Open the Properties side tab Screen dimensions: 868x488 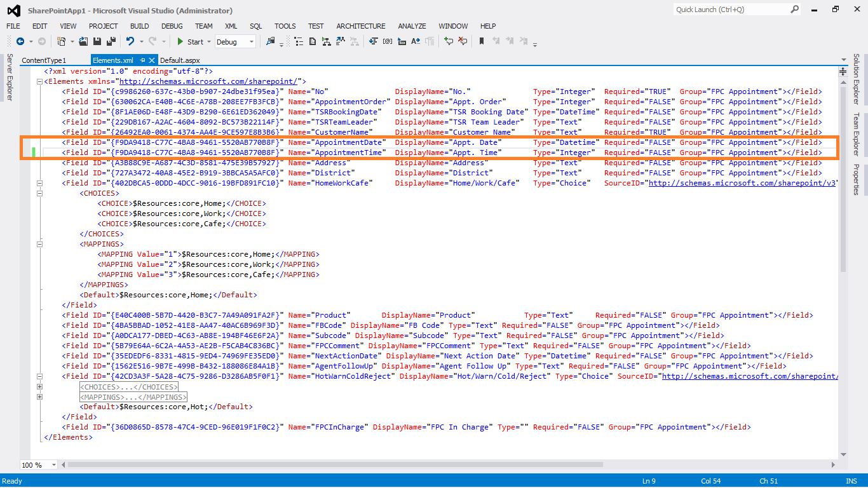(857, 180)
